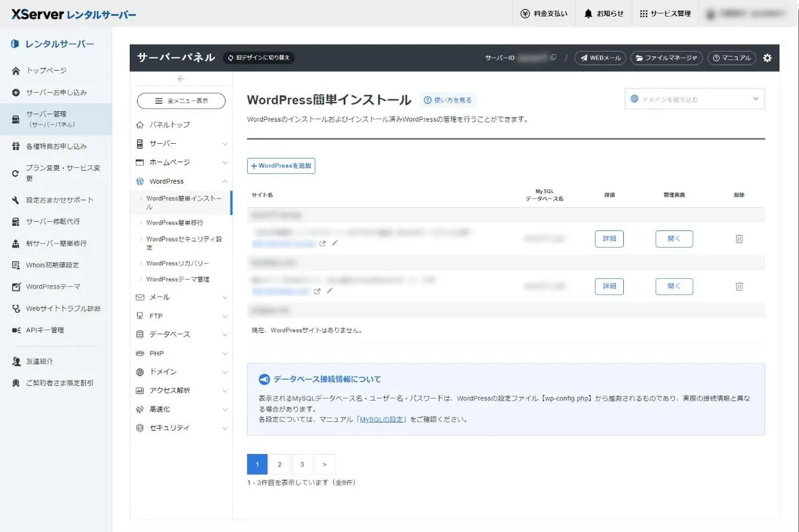Edit first site name with pencil icon
This screenshot has height=532, width=799.
[x=335, y=243]
